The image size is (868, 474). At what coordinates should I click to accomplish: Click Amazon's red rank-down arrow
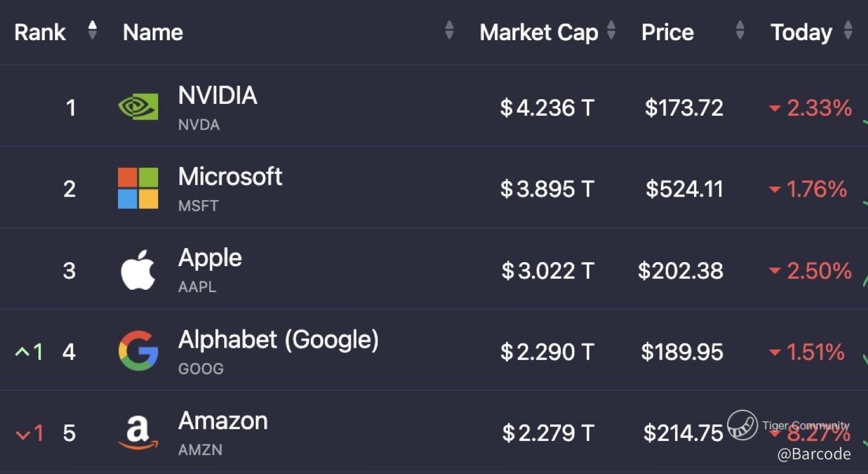coord(22,434)
